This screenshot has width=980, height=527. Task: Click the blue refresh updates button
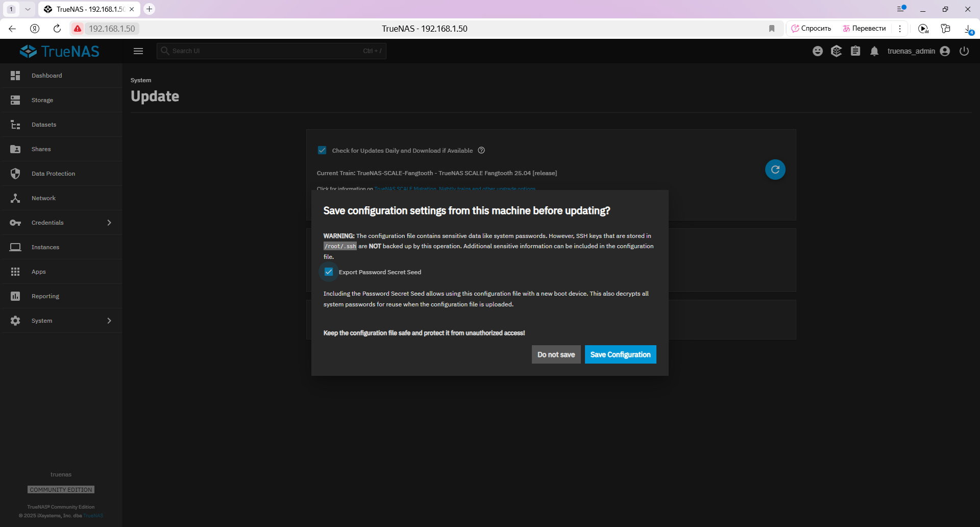coord(775,170)
